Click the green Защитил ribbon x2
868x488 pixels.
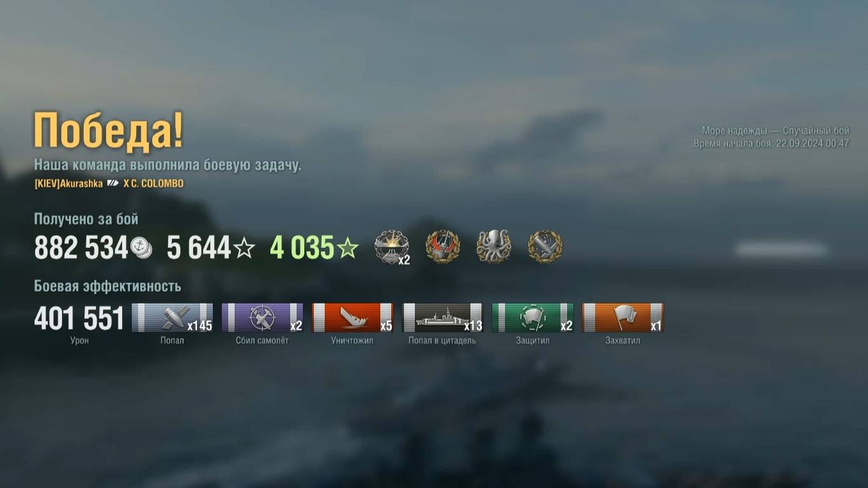pyautogui.click(x=533, y=317)
